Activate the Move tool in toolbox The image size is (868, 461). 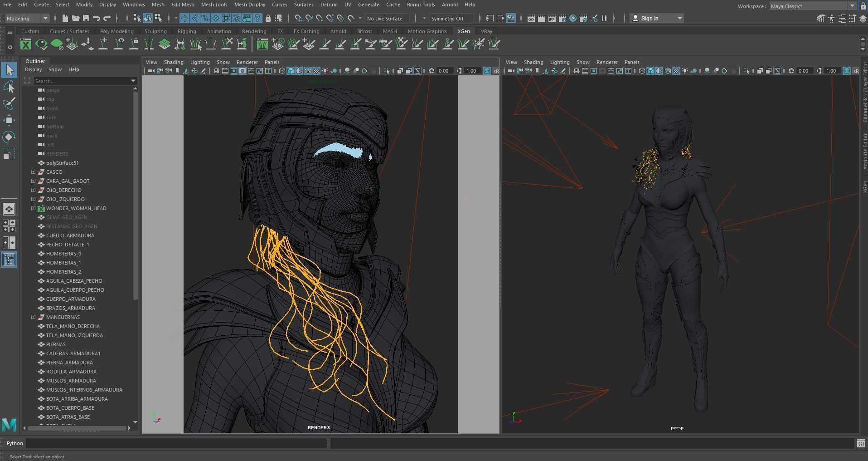9,120
